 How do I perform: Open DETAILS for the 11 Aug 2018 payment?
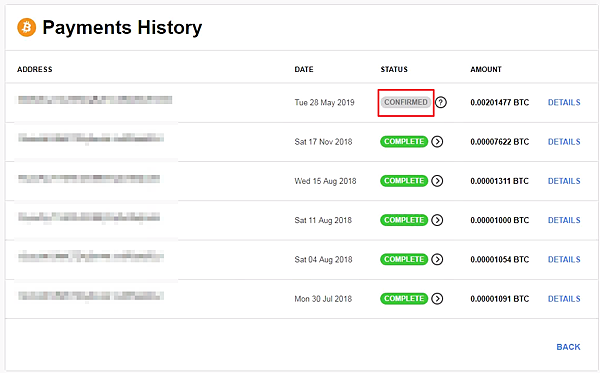click(564, 220)
